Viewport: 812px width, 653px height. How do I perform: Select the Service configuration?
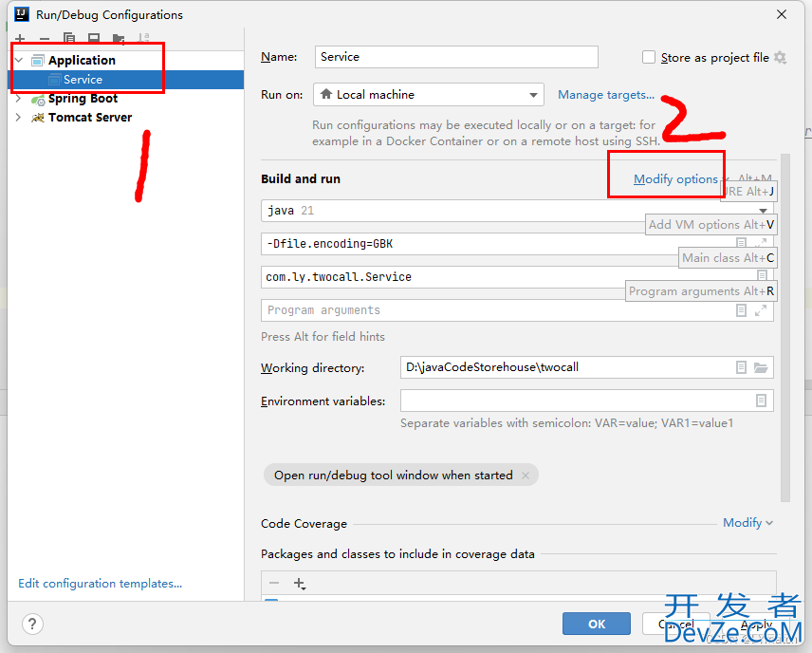pyautogui.click(x=83, y=80)
